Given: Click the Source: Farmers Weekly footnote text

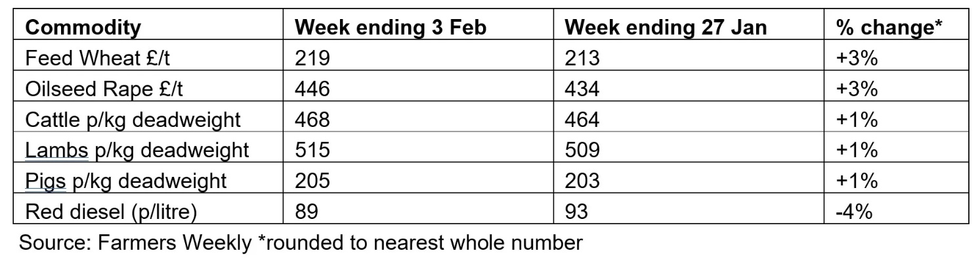Looking at the screenshot, I should pyautogui.click(x=300, y=243).
